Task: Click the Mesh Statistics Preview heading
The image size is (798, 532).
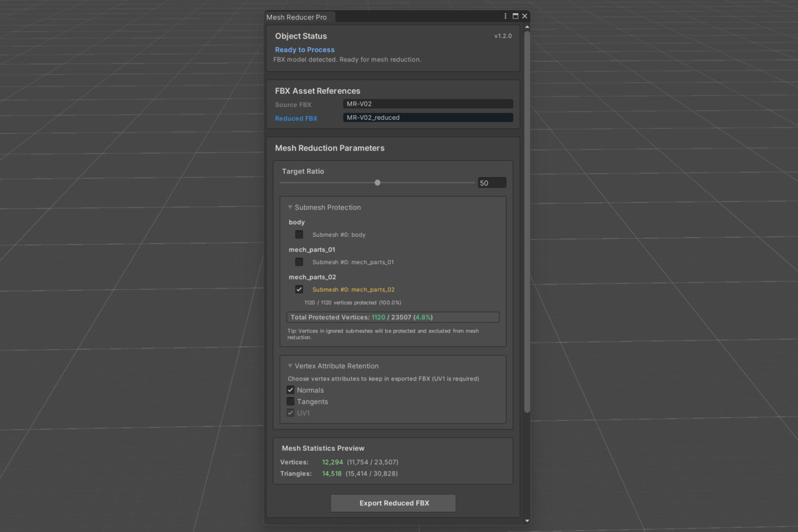Action: coord(323,448)
